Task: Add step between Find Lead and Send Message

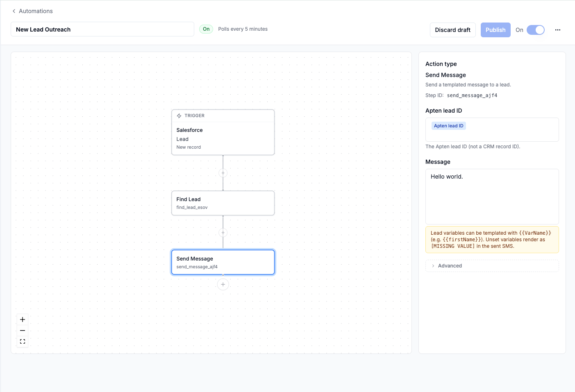Action: pos(223,233)
